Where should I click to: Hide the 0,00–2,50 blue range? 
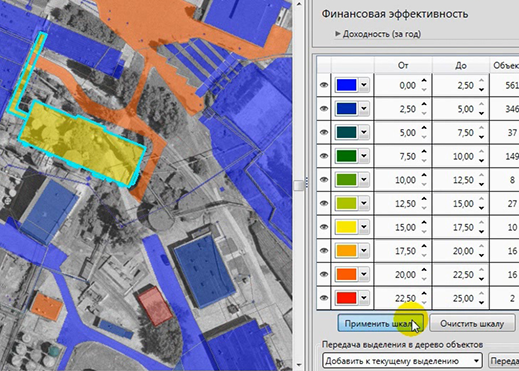click(324, 85)
